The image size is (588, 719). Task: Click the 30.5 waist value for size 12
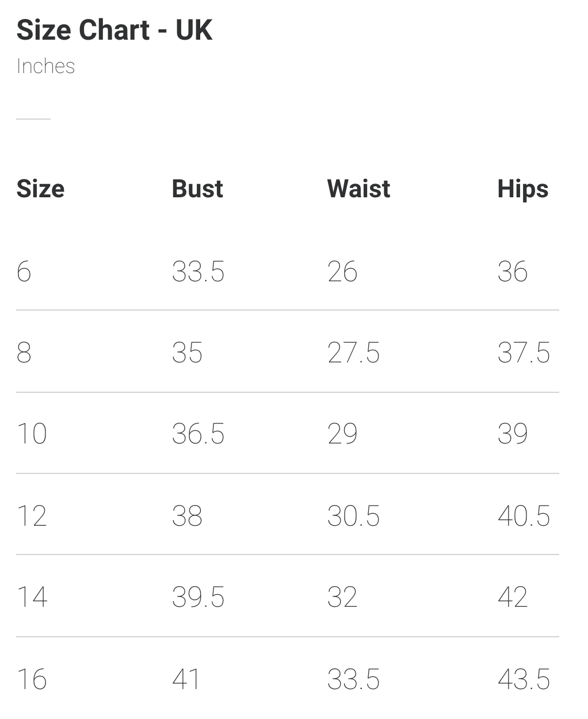353,515
